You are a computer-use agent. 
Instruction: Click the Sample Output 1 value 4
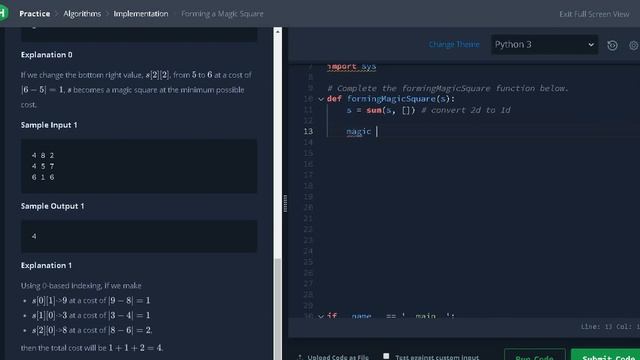(34, 236)
